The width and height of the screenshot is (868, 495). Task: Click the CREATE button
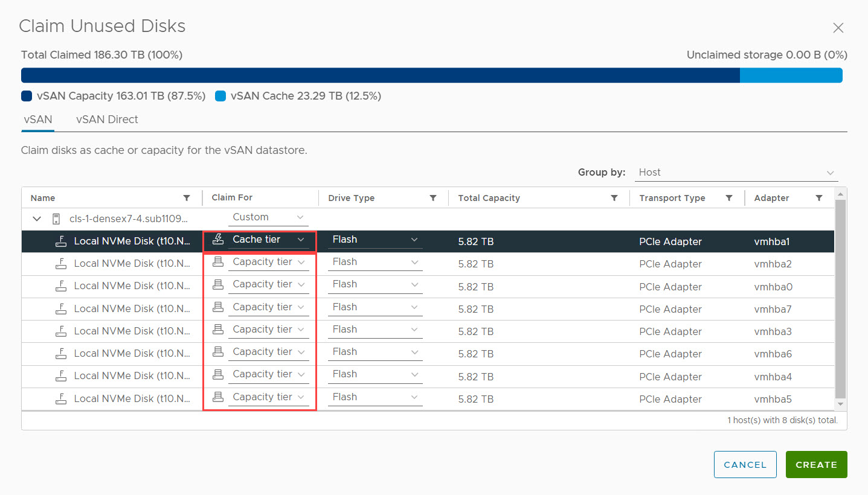816,465
